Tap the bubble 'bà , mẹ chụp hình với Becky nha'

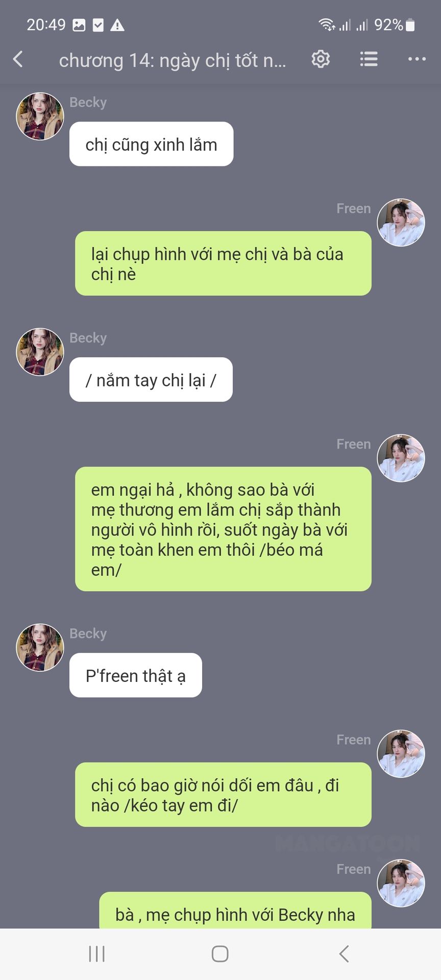235,911
